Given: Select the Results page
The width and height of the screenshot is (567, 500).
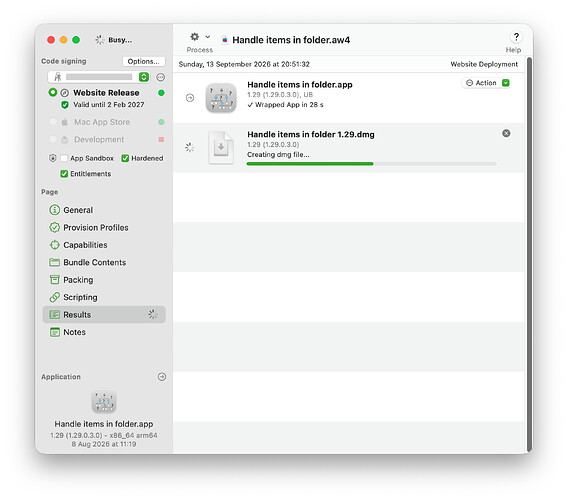Looking at the screenshot, I should click(x=104, y=315).
